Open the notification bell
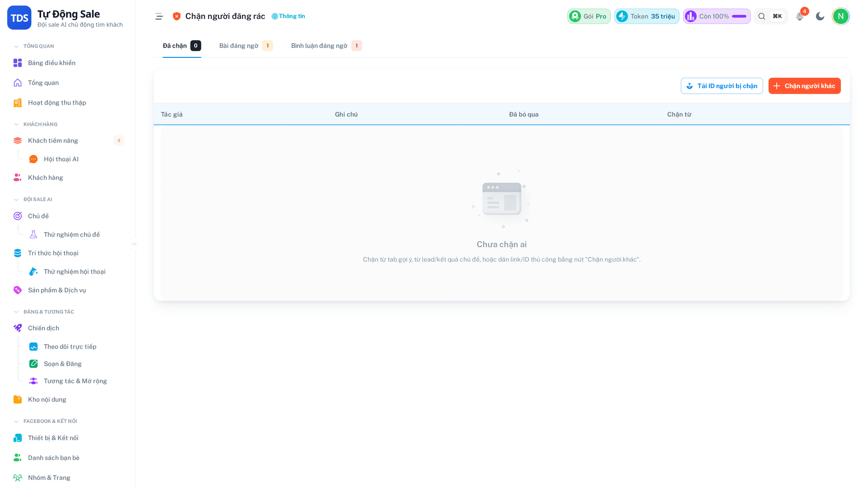Screen dimensions: 868x488 click(799, 16)
